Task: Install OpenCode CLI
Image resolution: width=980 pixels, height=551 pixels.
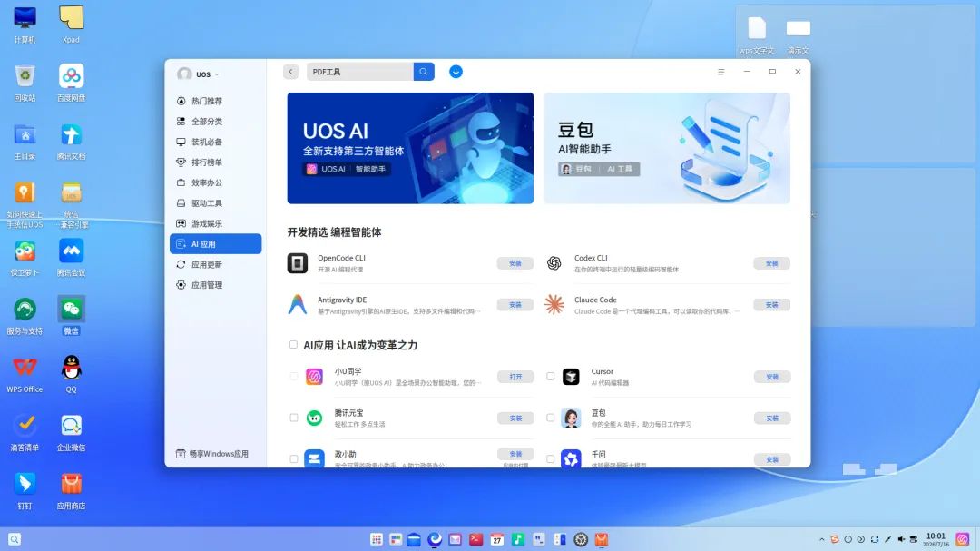Action: pos(515,263)
